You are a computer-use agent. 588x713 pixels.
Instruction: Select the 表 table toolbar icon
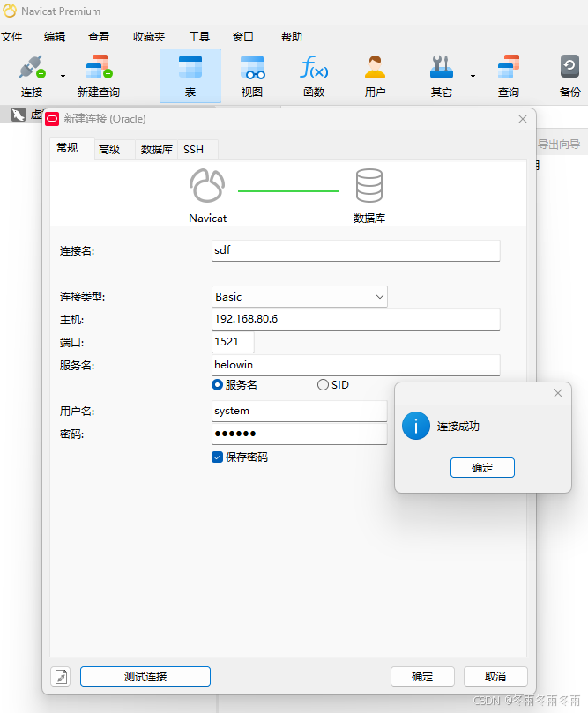[x=190, y=76]
